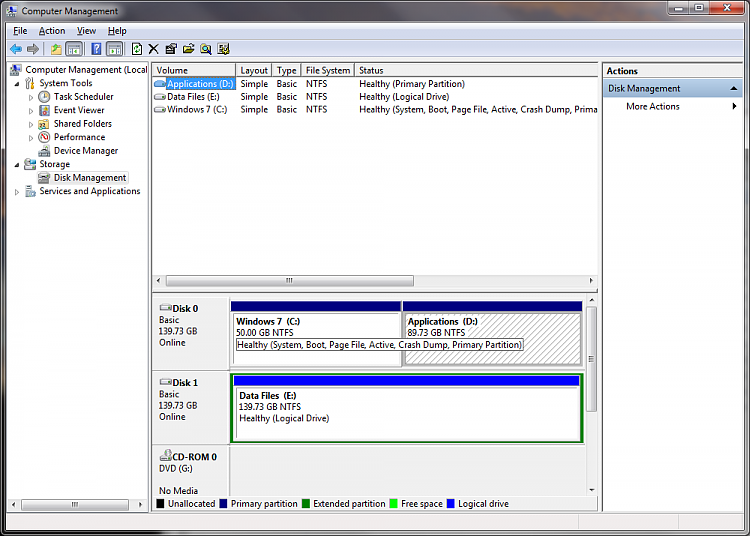Viewport: 750px width, 536px height.
Task: Expand the Task Scheduler node arrow
Action: (31, 98)
